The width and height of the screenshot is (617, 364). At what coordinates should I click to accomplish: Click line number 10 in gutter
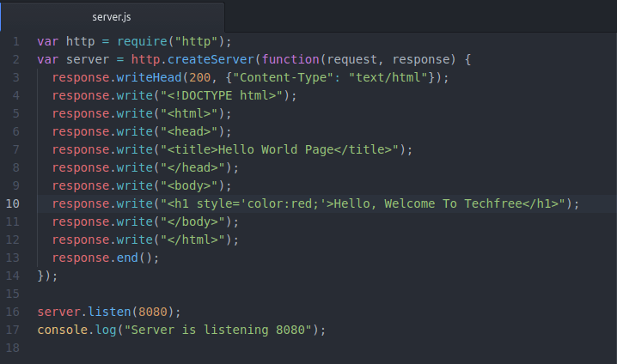point(13,203)
